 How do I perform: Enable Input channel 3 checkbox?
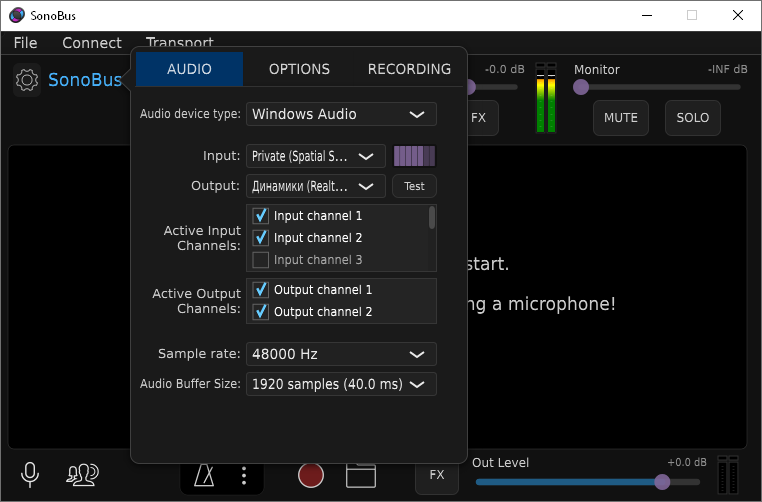[x=261, y=260]
